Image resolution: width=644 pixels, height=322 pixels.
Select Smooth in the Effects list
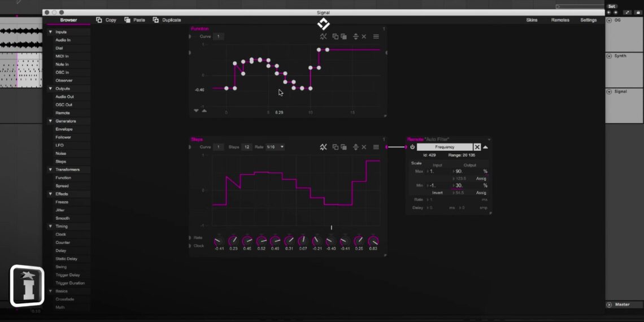click(x=63, y=218)
